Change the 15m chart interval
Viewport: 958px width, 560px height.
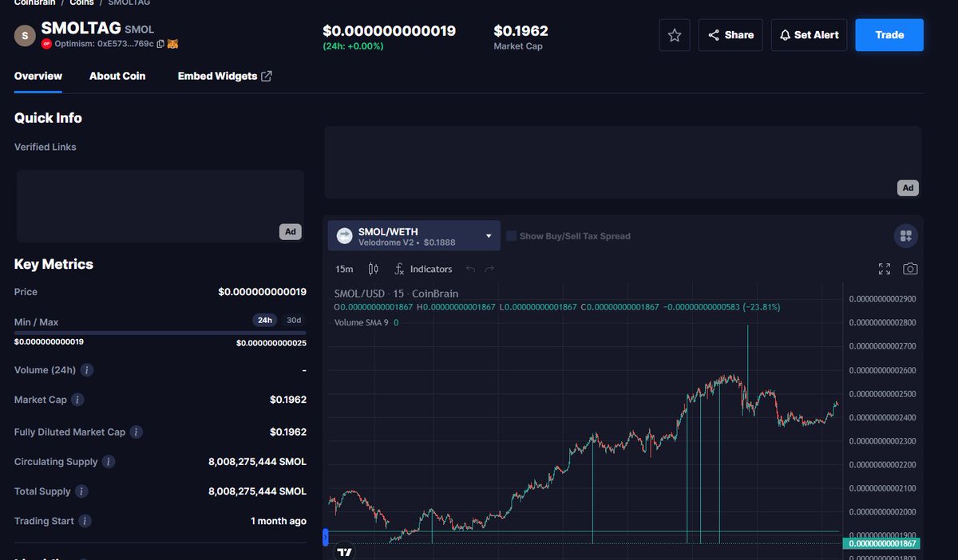pos(344,269)
